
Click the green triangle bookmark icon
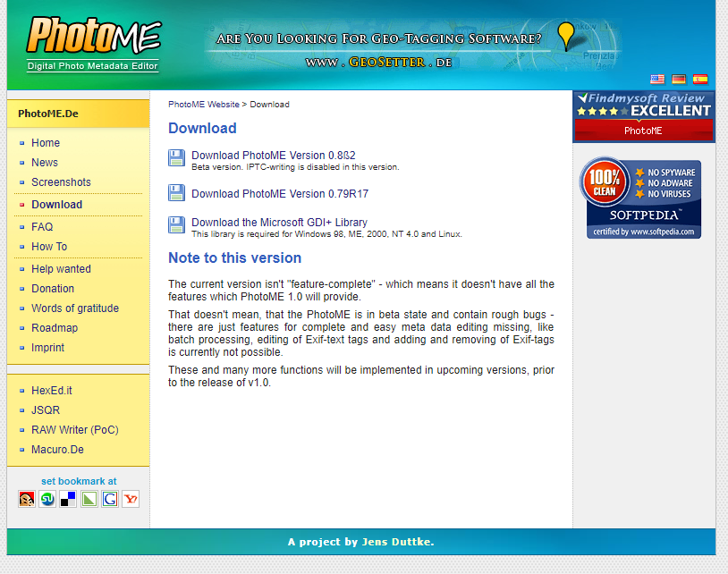[x=89, y=499]
